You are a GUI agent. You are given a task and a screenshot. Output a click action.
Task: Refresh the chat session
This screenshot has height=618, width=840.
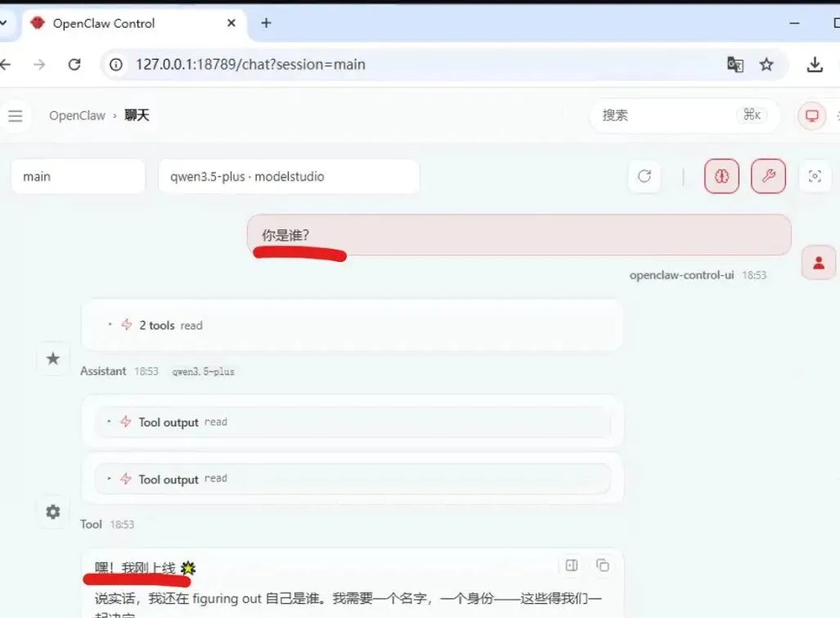click(645, 176)
